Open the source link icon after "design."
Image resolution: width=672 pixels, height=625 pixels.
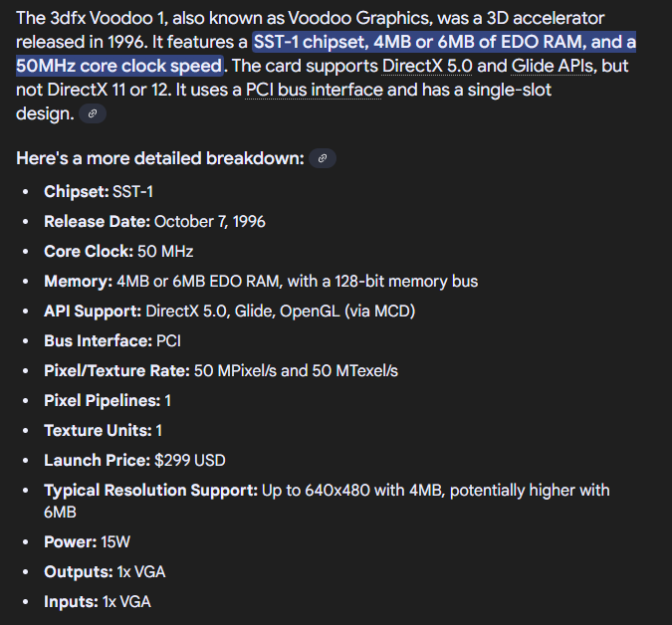pos(93,113)
